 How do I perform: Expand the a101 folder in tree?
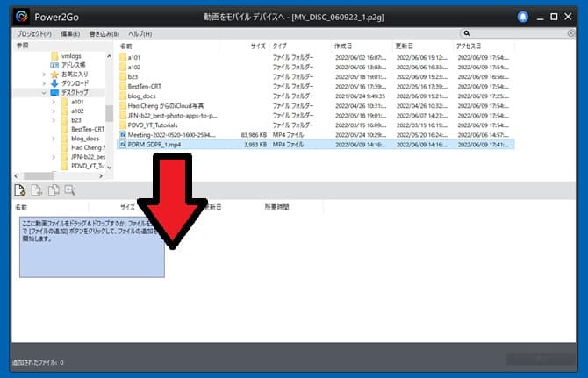54,102
